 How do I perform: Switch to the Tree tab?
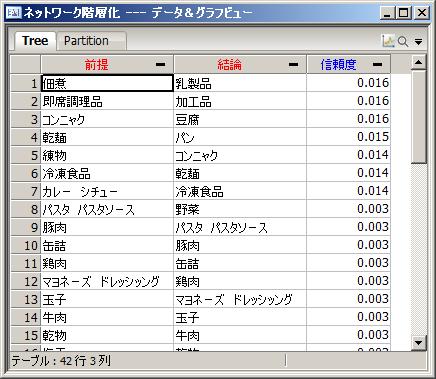[x=35, y=41]
